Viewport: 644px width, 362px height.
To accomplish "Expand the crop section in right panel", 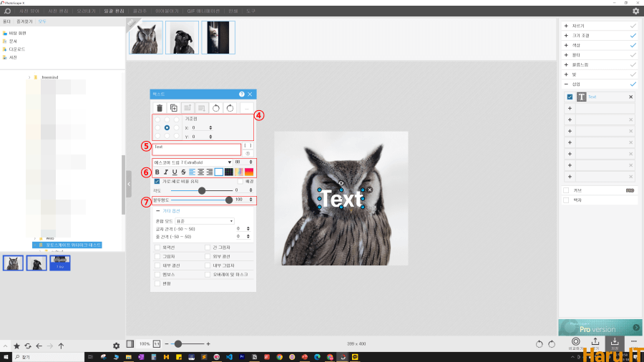I will 566,26.
